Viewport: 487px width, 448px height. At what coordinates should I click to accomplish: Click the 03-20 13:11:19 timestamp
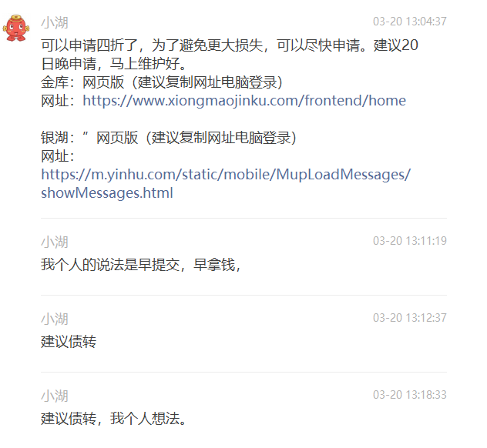coord(410,241)
